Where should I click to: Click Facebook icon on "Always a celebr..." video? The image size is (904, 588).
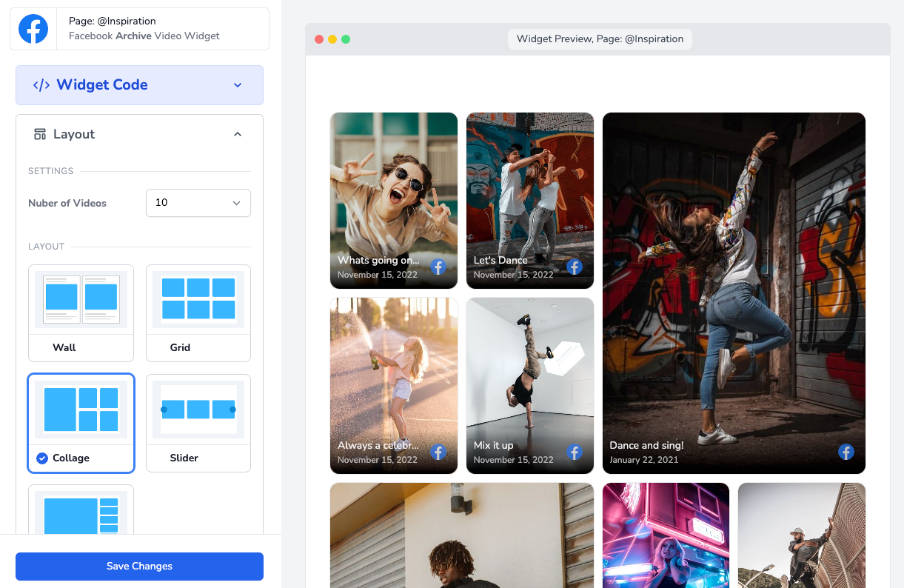(x=438, y=452)
